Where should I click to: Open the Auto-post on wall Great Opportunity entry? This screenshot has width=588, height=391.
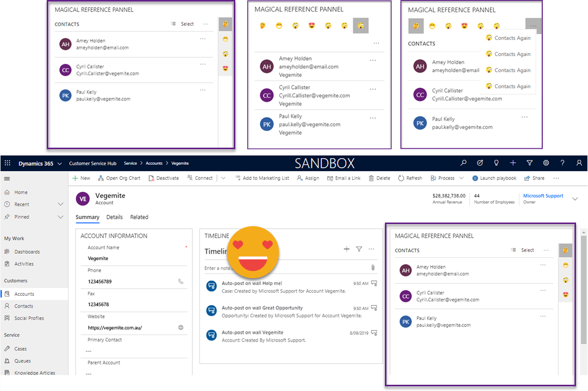pos(291,311)
